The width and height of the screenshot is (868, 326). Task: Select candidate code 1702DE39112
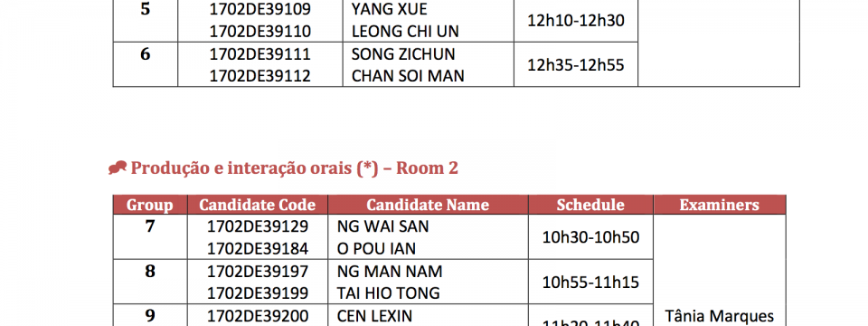[x=260, y=76]
